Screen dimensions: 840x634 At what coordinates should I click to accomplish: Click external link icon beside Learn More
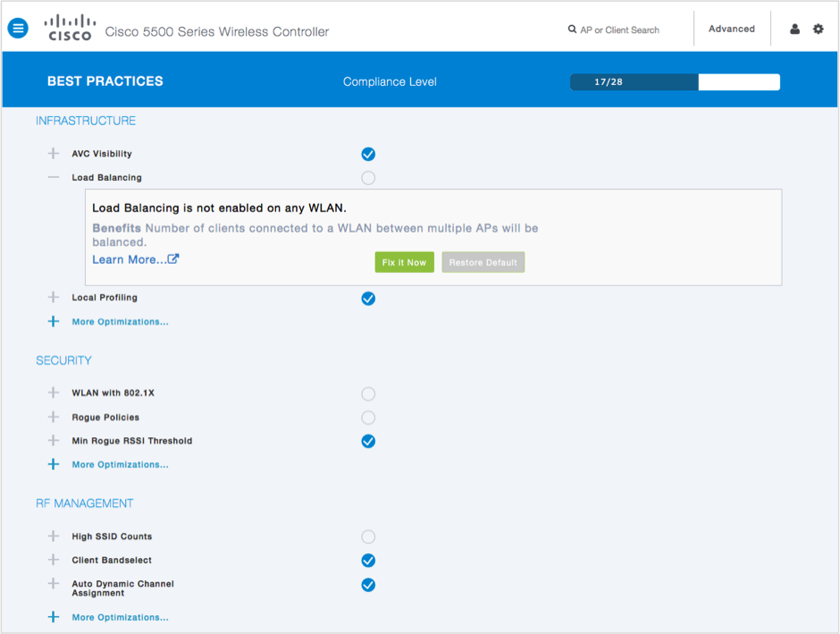pyautogui.click(x=173, y=259)
